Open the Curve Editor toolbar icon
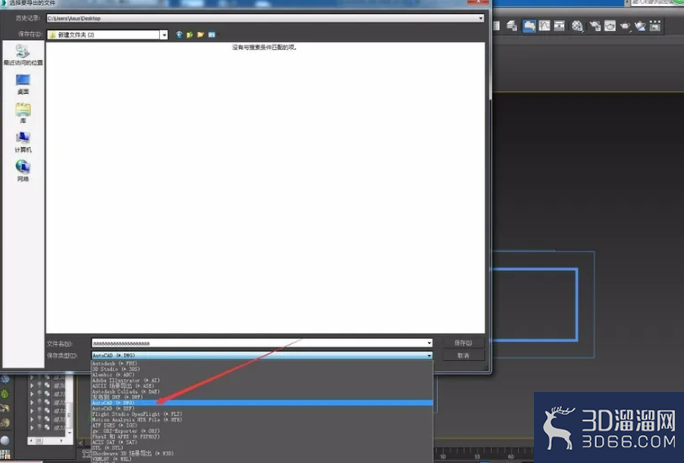Image resolution: width=684 pixels, height=463 pixels. point(544,26)
